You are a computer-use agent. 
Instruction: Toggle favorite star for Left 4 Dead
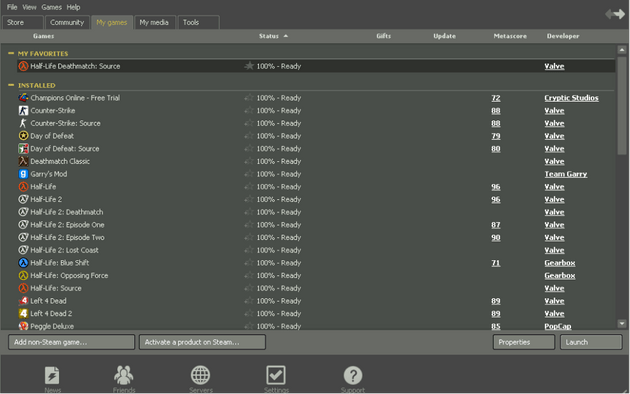[x=249, y=300]
